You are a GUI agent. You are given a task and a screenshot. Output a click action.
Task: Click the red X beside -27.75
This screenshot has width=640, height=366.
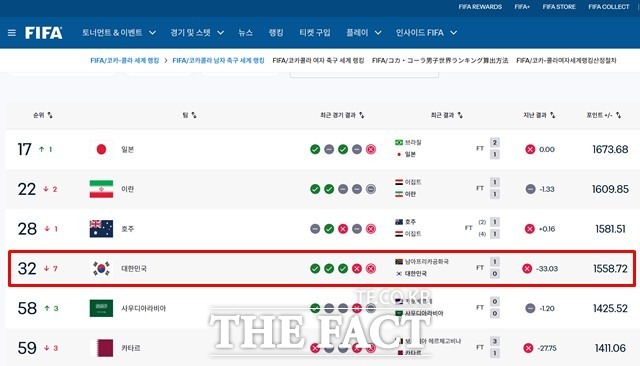pos(528,348)
